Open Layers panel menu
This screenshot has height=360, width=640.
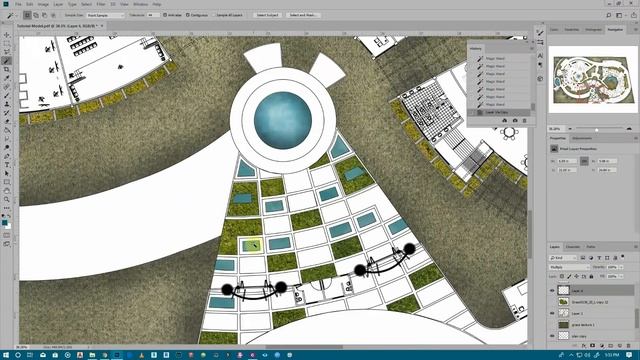click(636, 247)
